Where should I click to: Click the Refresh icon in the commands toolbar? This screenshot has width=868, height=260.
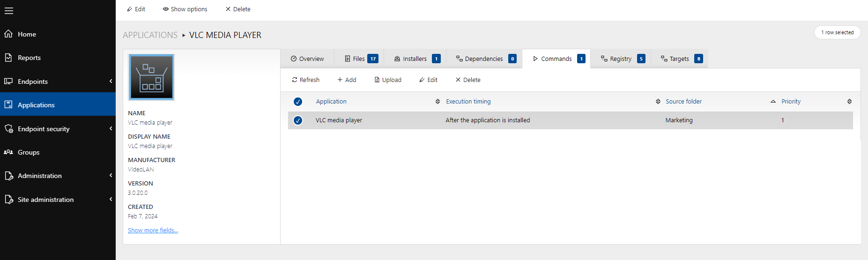295,80
